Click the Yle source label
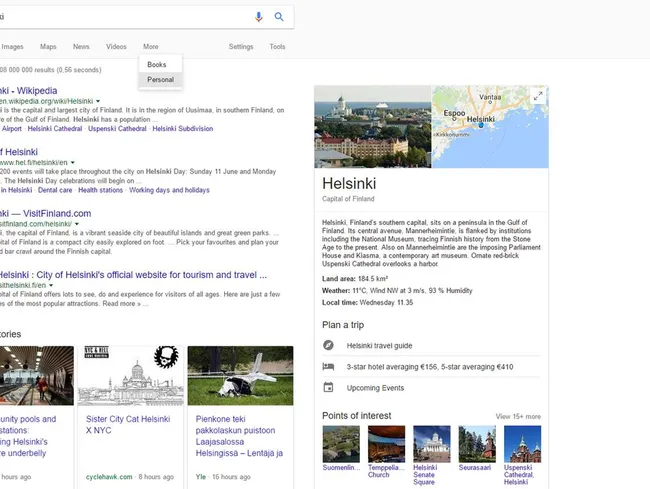This screenshot has height=489, width=650. 201,477
